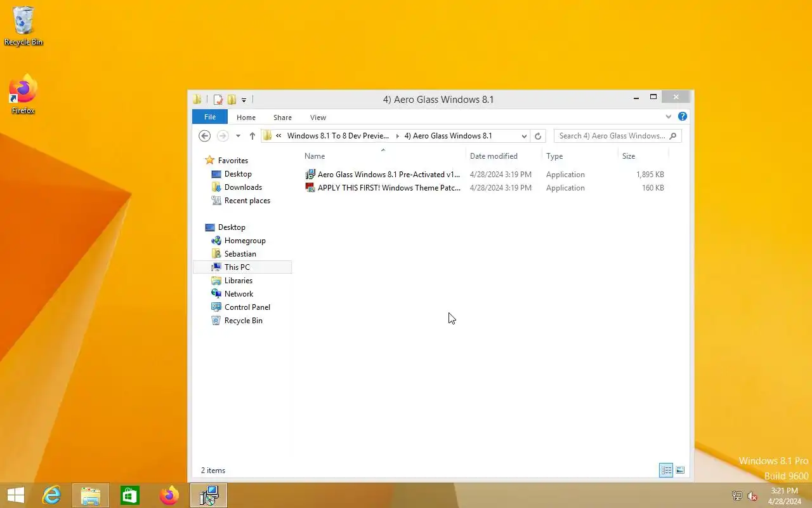
Task: Switch to the View ribbon tab
Action: click(x=318, y=117)
